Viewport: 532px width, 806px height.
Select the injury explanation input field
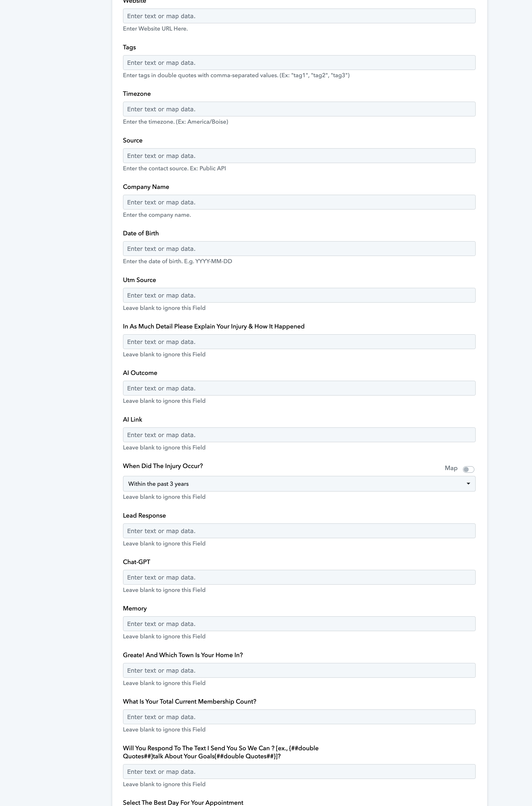point(299,342)
